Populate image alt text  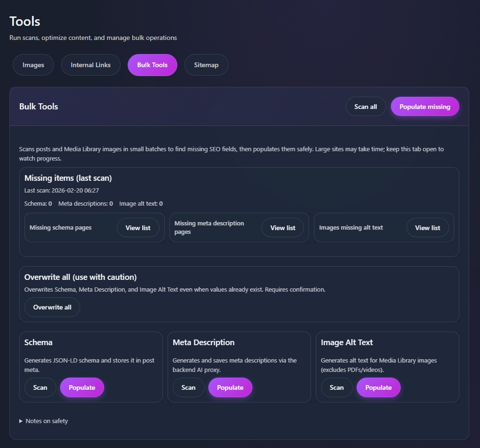point(378,387)
